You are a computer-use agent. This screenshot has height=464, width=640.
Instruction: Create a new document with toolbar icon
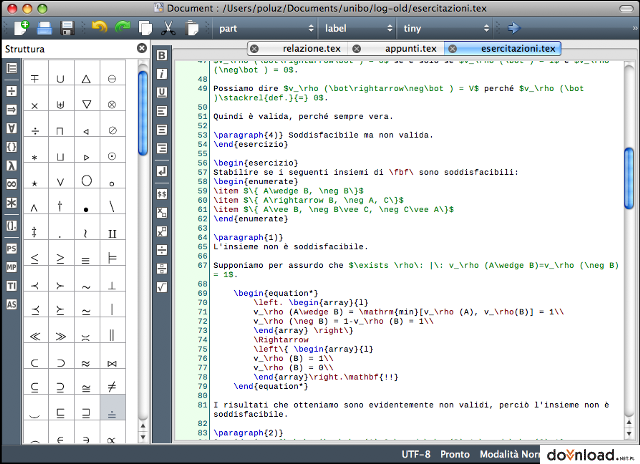tap(21, 28)
